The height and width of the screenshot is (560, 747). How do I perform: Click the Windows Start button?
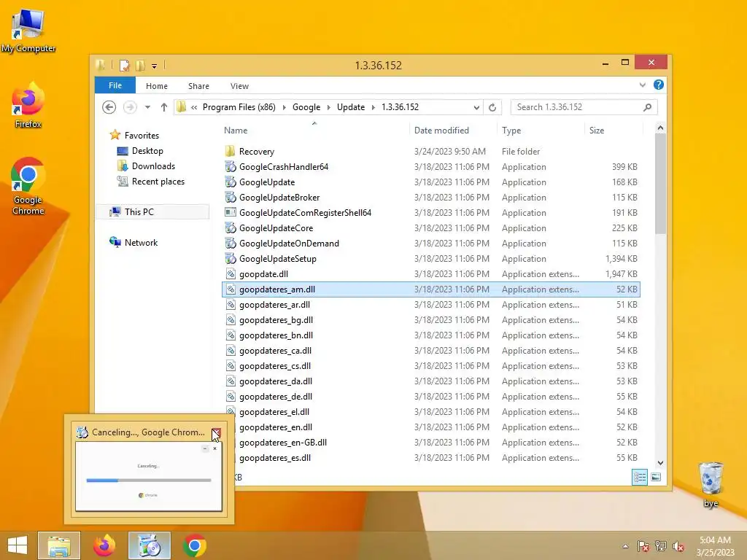(18, 545)
